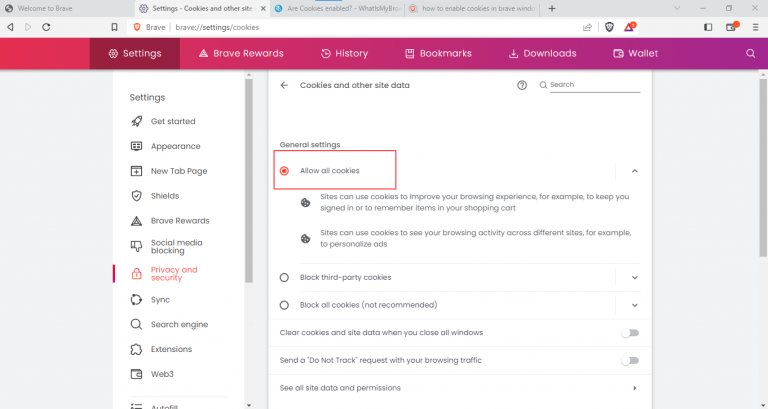Toggle Clear cookies when closing all windows
The image size is (768, 409).
pos(629,333)
